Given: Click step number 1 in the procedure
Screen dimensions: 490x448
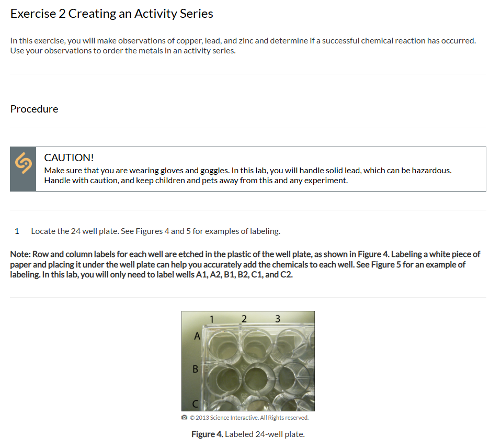Looking at the screenshot, I should click(17, 231).
